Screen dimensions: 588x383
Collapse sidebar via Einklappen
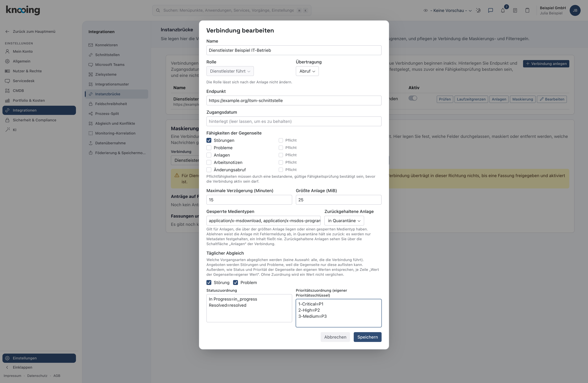(22, 367)
